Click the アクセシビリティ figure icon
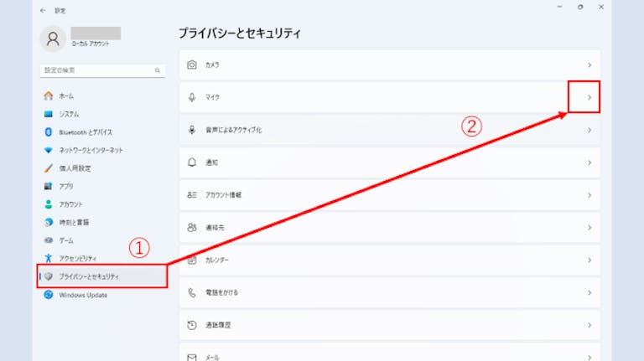Image resolution: width=644 pixels, height=361 pixels. click(x=49, y=259)
